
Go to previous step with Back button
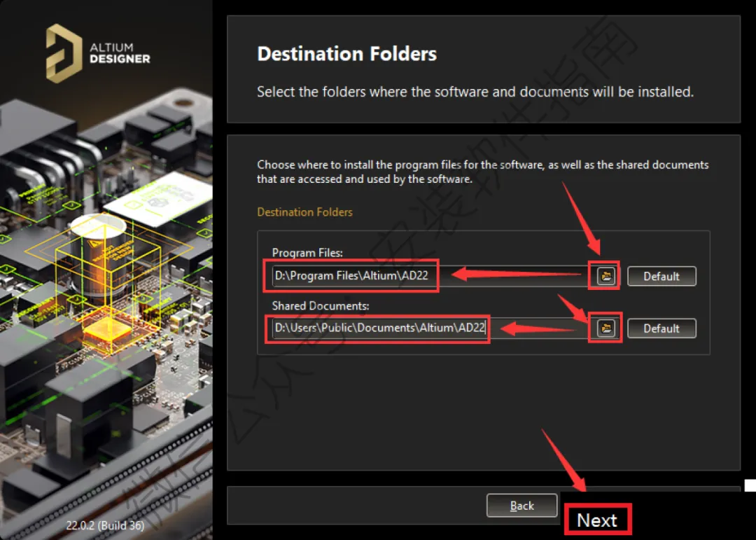coord(521,505)
